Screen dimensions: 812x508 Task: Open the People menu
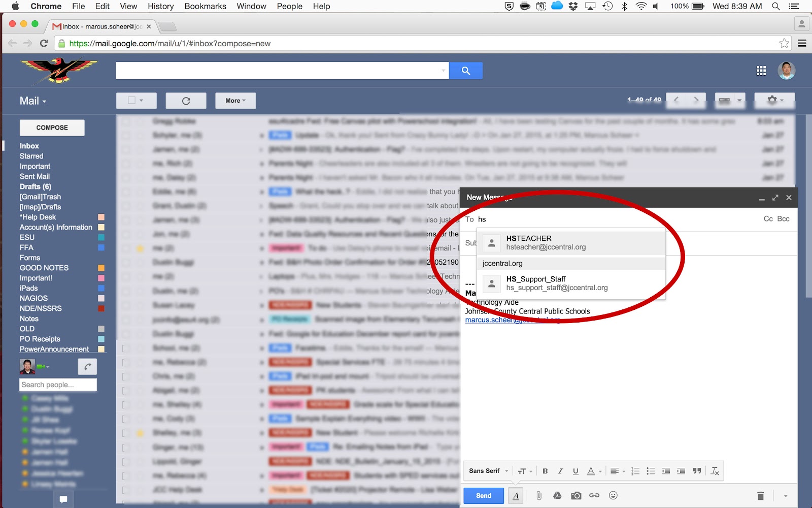coord(290,6)
